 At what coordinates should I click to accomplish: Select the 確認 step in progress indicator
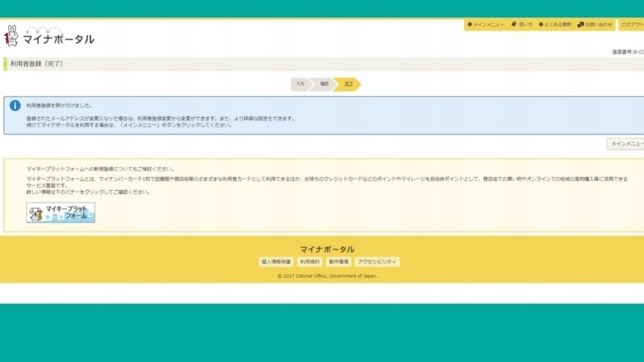tap(324, 83)
